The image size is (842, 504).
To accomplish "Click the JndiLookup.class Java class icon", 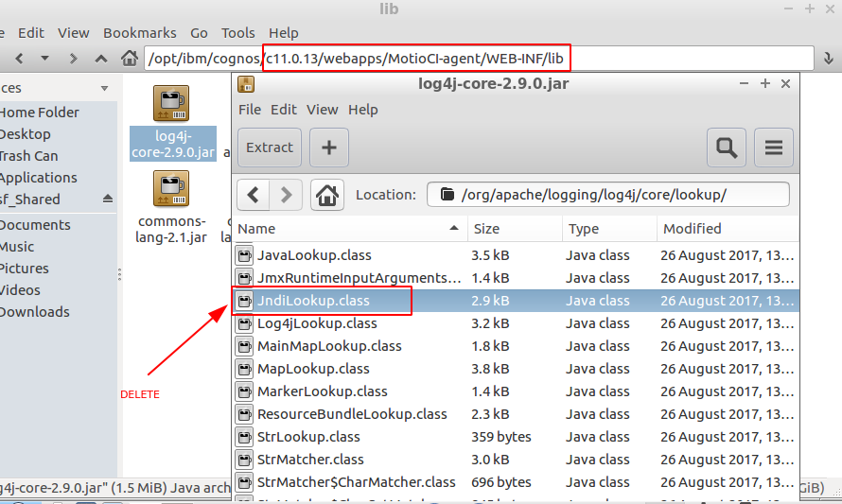I will coord(244,301).
